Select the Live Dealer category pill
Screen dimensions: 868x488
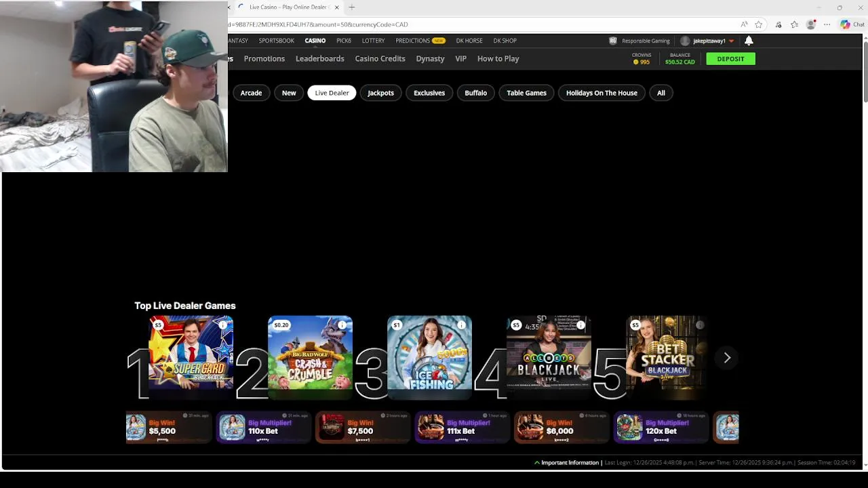click(332, 93)
